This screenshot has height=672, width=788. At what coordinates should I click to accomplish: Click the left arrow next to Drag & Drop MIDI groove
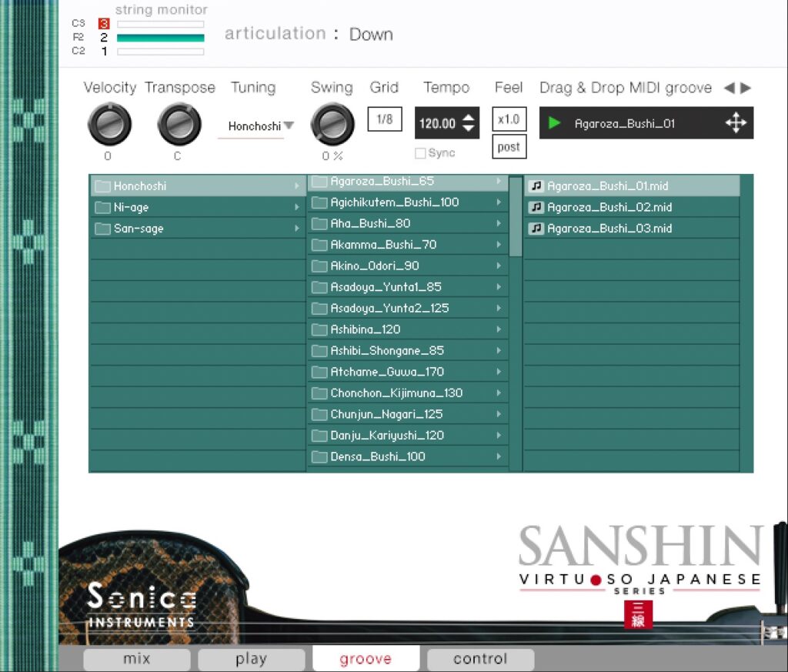[x=726, y=88]
